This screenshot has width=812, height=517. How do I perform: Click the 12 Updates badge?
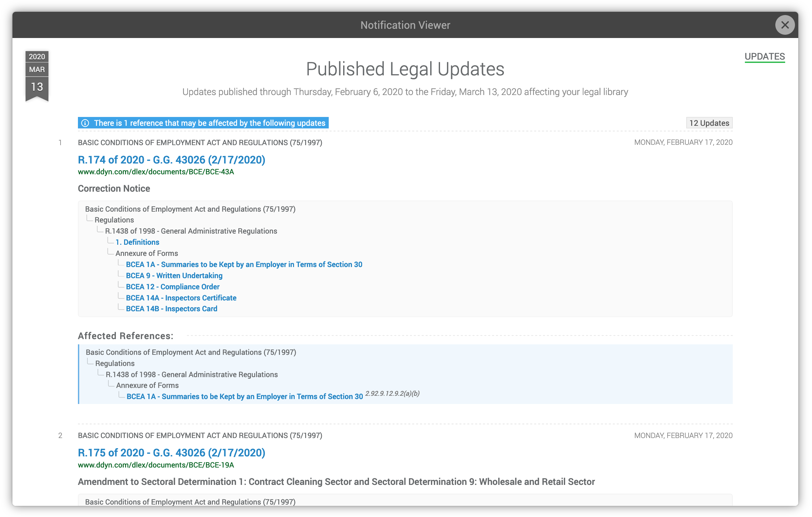click(x=709, y=123)
